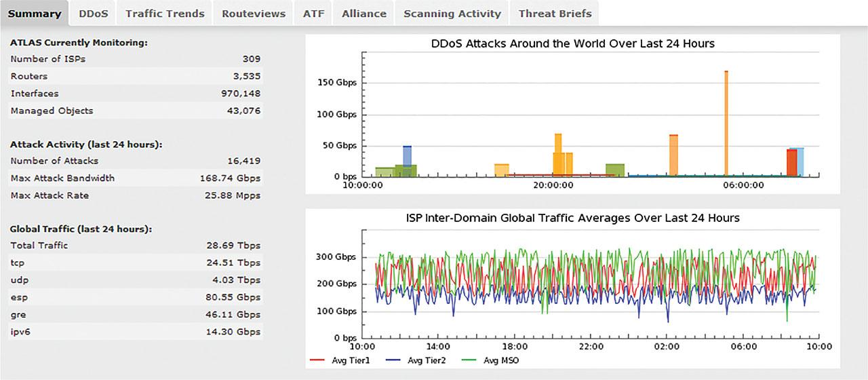Click the Managed Objects value 43,076

[241, 111]
